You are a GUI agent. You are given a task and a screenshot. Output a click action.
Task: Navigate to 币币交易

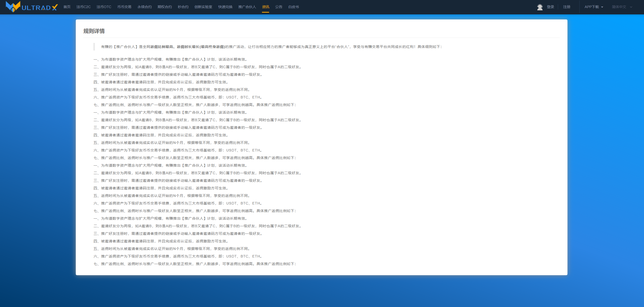coord(124,7)
